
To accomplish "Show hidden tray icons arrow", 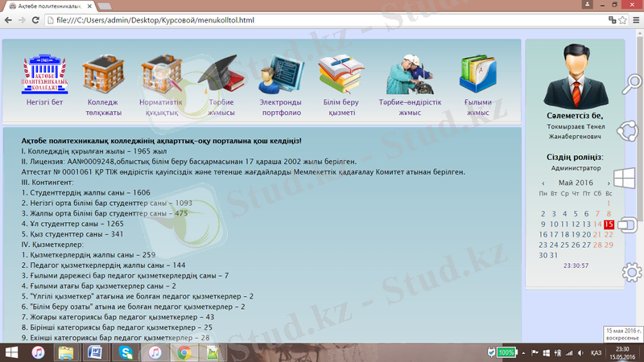I will pyautogui.click(x=523, y=353).
